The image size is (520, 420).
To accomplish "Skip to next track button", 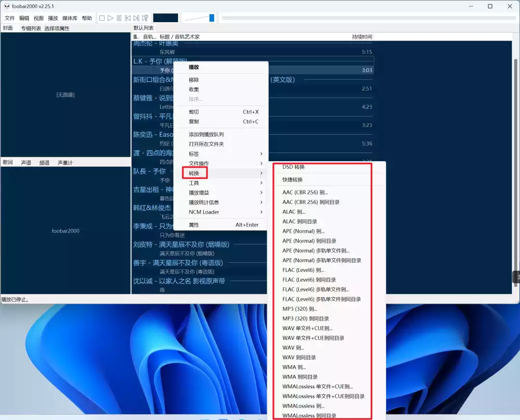I will pyautogui.click(x=136, y=18).
